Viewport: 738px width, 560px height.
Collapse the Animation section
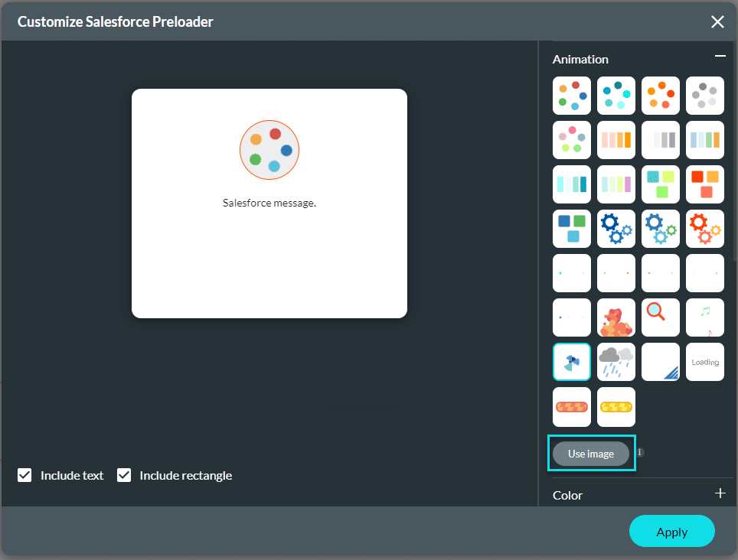(720, 56)
